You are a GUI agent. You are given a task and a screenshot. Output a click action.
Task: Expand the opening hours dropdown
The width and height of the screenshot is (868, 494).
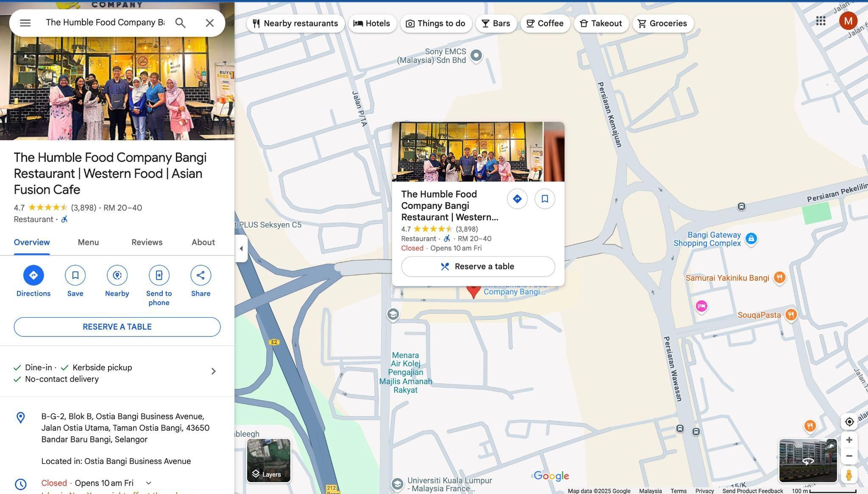point(148,483)
